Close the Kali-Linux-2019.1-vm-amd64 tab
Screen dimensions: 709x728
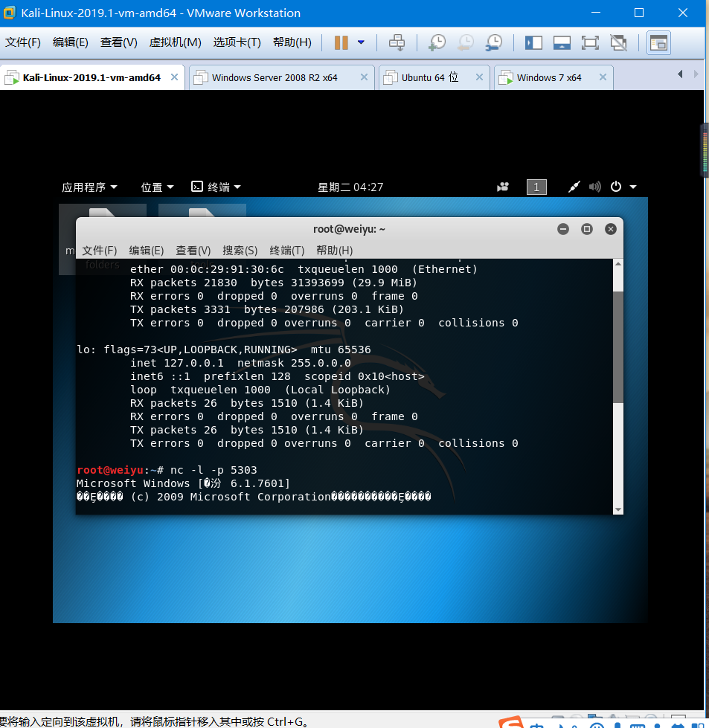click(x=174, y=77)
